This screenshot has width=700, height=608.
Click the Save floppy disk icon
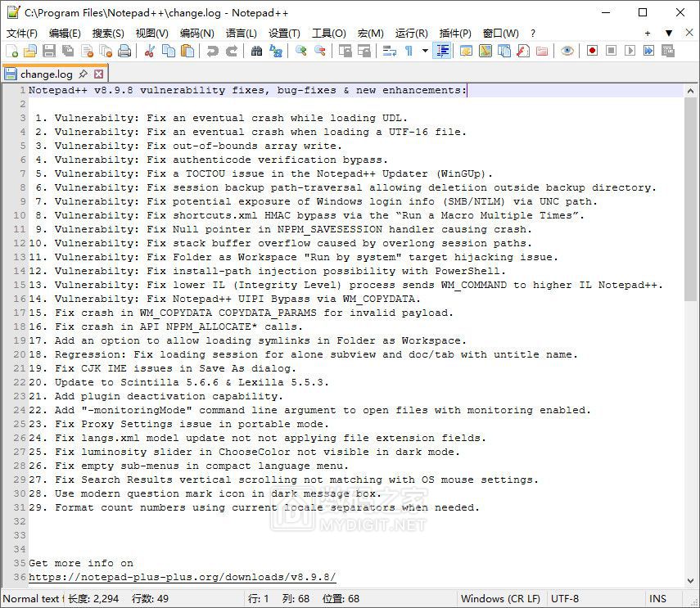[x=49, y=51]
